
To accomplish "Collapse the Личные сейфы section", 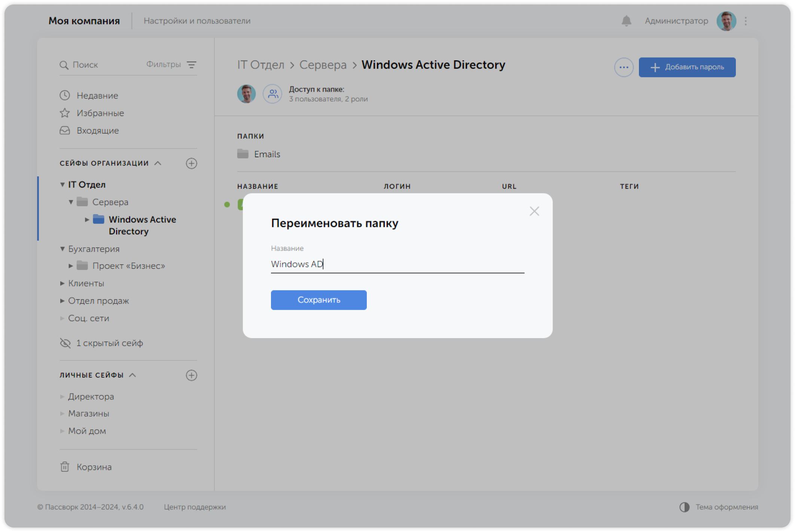I will coord(132,375).
